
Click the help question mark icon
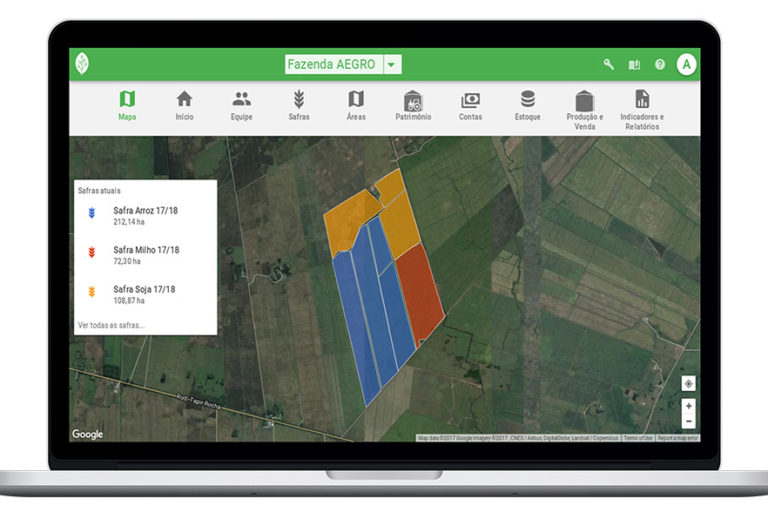pyautogui.click(x=660, y=64)
